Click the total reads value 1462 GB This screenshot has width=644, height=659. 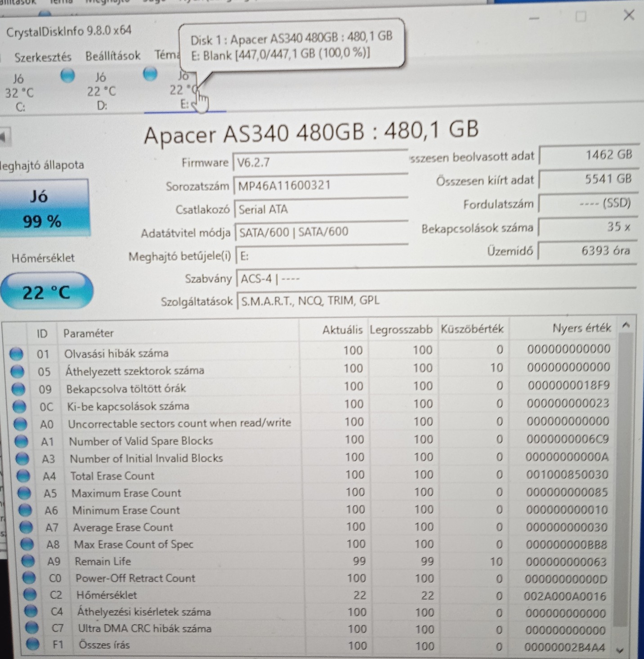point(589,156)
